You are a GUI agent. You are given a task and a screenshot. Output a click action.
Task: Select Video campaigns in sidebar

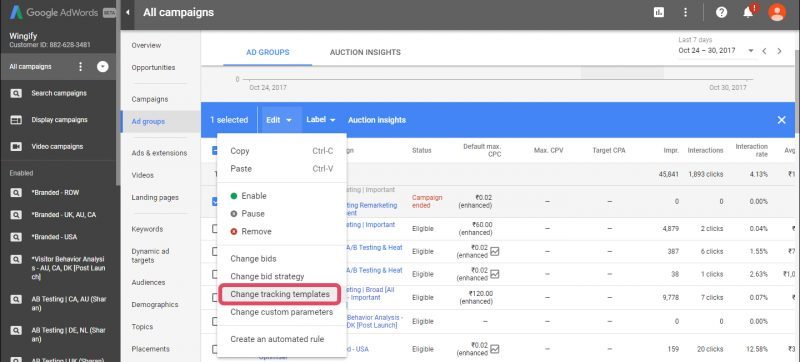point(57,146)
